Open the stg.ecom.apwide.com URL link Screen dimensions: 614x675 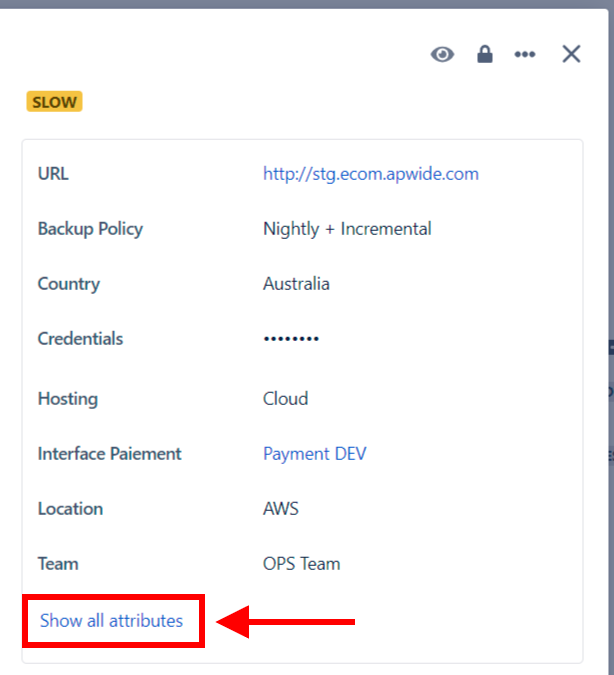pyautogui.click(x=370, y=174)
